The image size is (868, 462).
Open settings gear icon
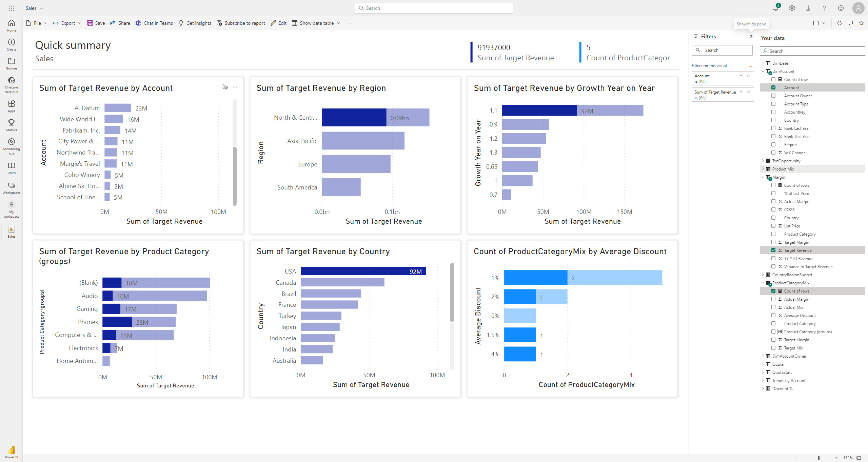(792, 8)
